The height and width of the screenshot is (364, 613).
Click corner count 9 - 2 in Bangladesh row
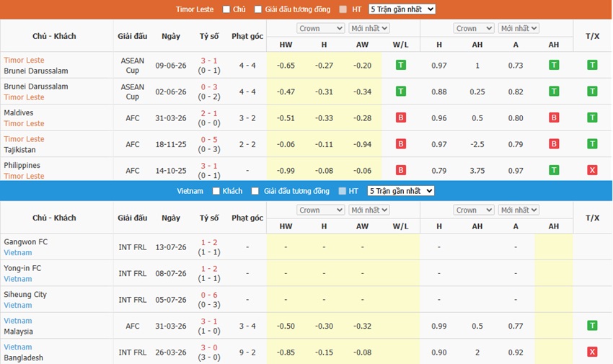coord(247,352)
